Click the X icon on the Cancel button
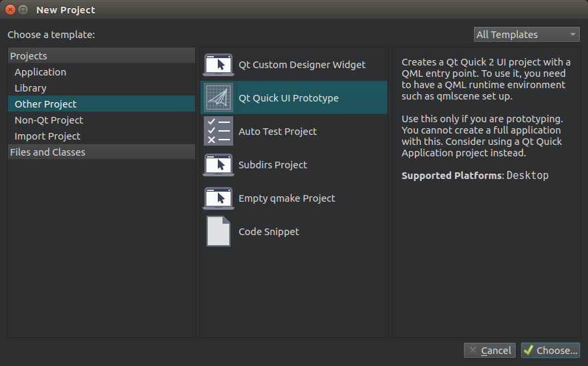This screenshot has height=366, width=588. [x=473, y=350]
